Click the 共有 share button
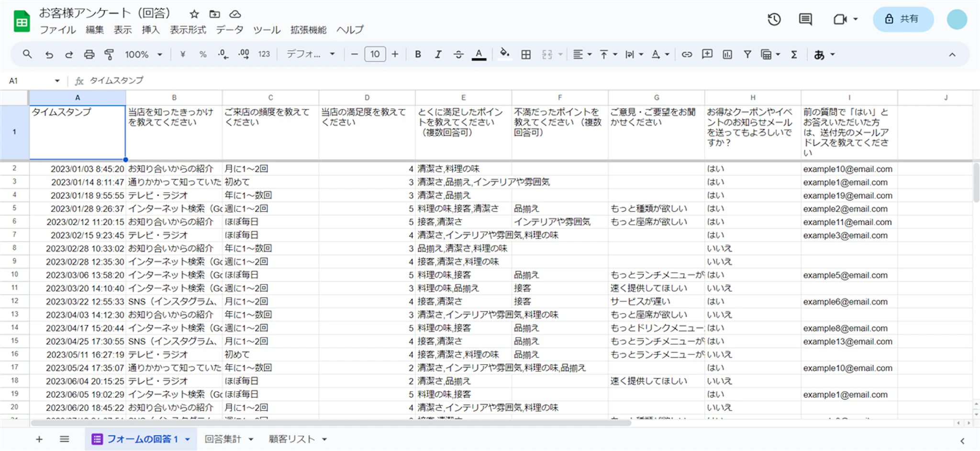The width and height of the screenshot is (980, 451). 902,19
